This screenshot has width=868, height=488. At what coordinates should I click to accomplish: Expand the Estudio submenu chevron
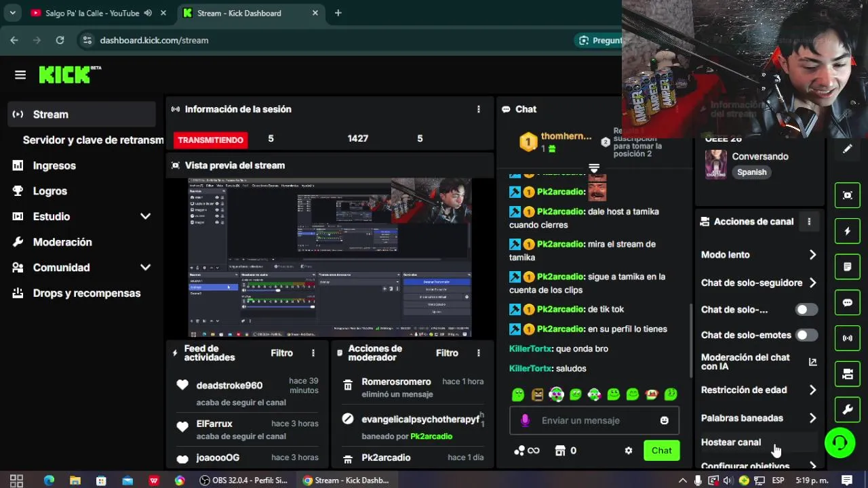point(145,216)
